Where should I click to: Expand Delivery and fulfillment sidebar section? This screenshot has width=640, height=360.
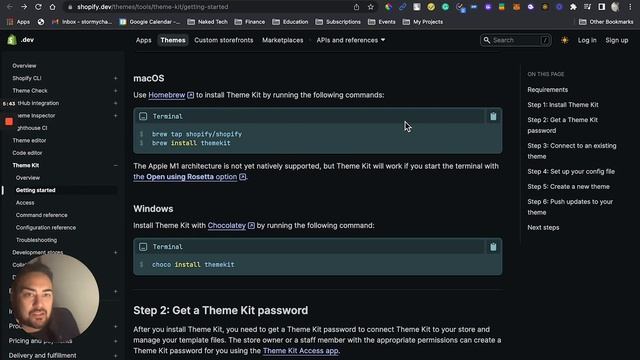(116, 356)
